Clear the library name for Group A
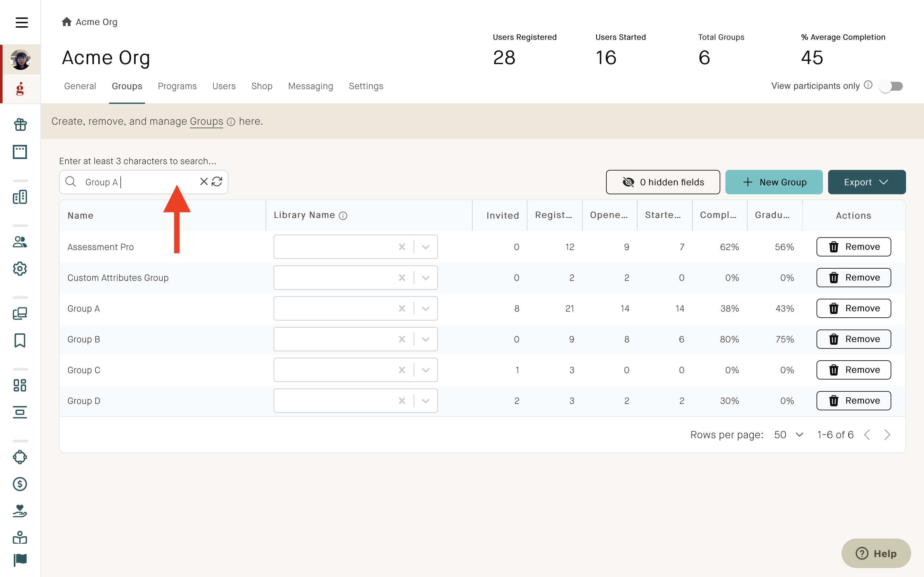This screenshot has width=924, height=577. pos(402,308)
